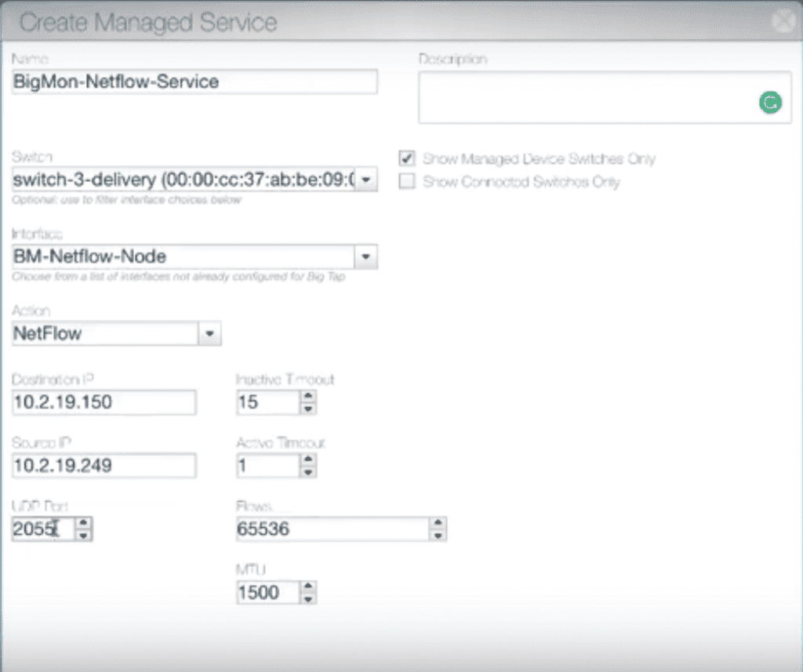Click the Inactive Timeout field showing 15
The image size is (803, 672).
pos(268,402)
